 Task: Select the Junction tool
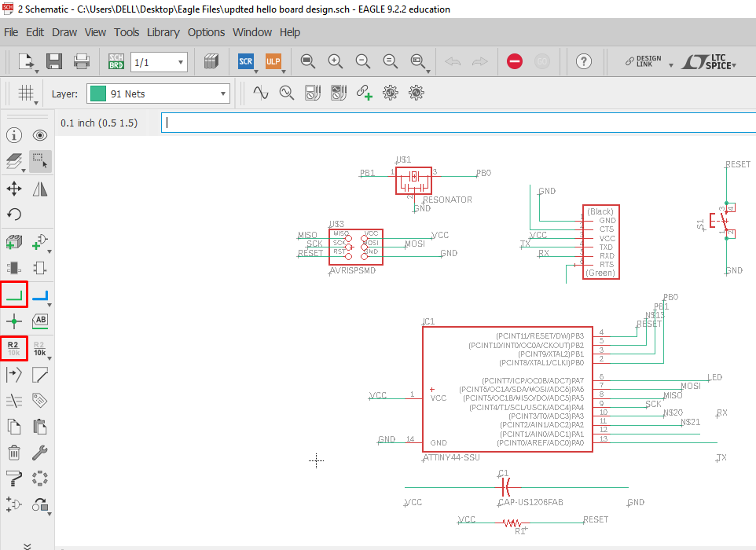14,321
